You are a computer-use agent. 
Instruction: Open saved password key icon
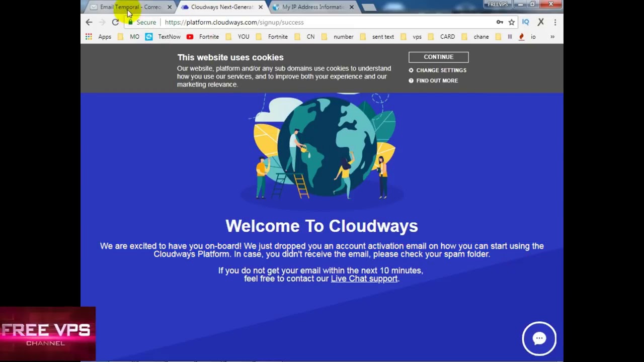click(x=500, y=22)
